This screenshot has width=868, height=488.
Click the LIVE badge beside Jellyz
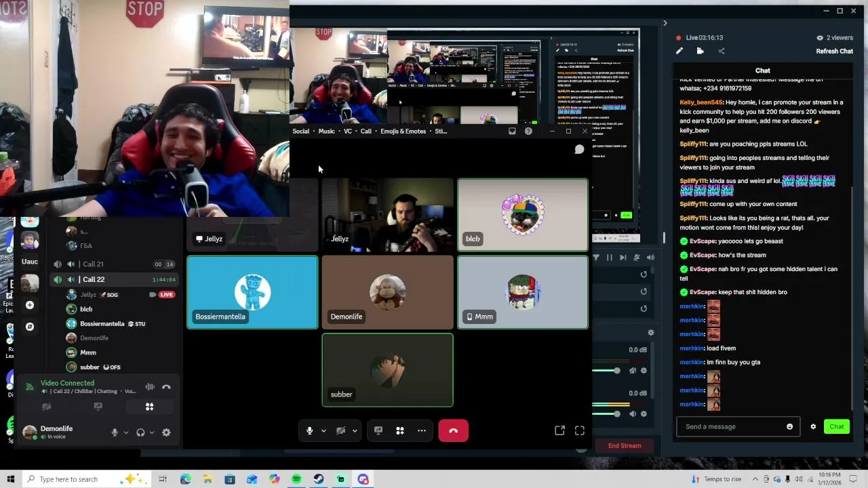(167, 295)
